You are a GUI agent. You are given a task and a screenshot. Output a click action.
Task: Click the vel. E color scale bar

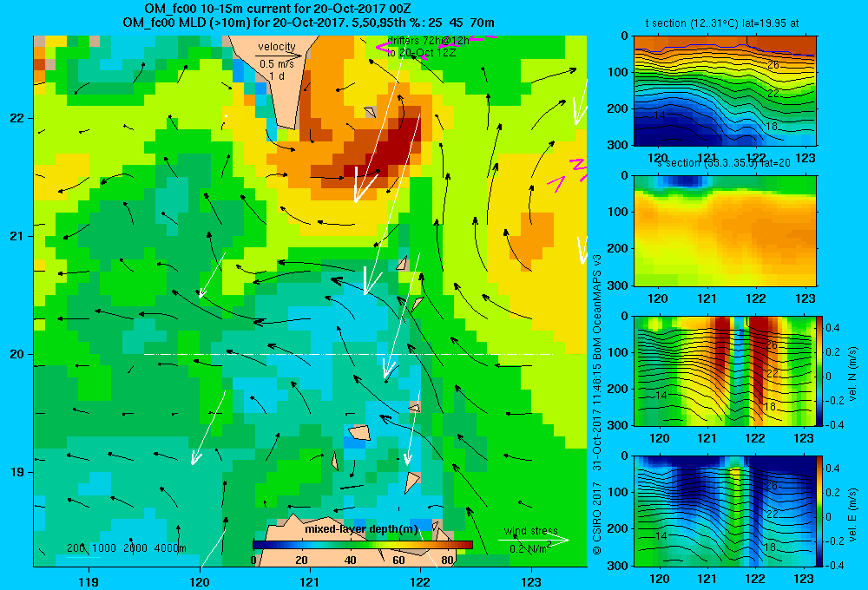click(819, 511)
